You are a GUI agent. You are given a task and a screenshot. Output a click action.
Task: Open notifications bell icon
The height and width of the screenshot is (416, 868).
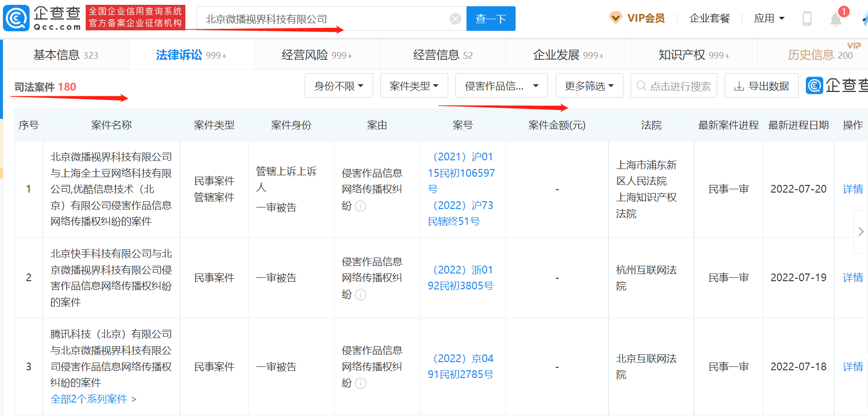836,19
